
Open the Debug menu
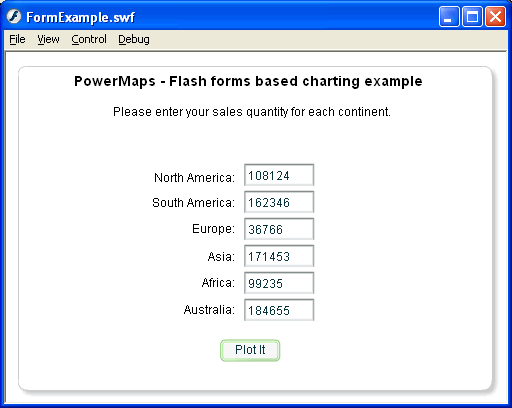pos(134,39)
